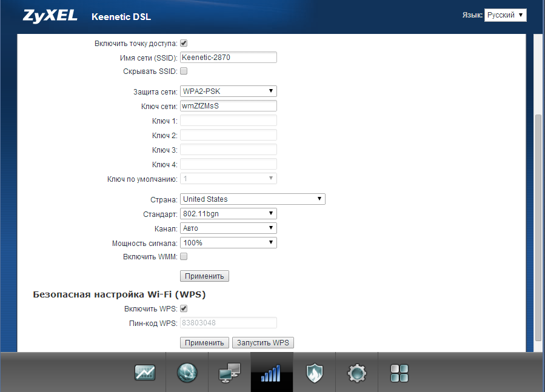Open the security shield firewall icon
The image size is (545, 392).
point(314,373)
